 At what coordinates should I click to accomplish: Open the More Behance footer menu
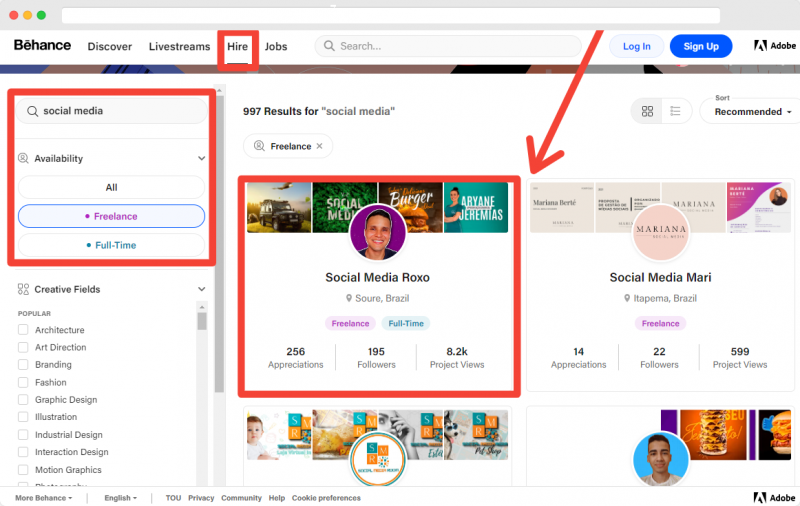[43, 498]
